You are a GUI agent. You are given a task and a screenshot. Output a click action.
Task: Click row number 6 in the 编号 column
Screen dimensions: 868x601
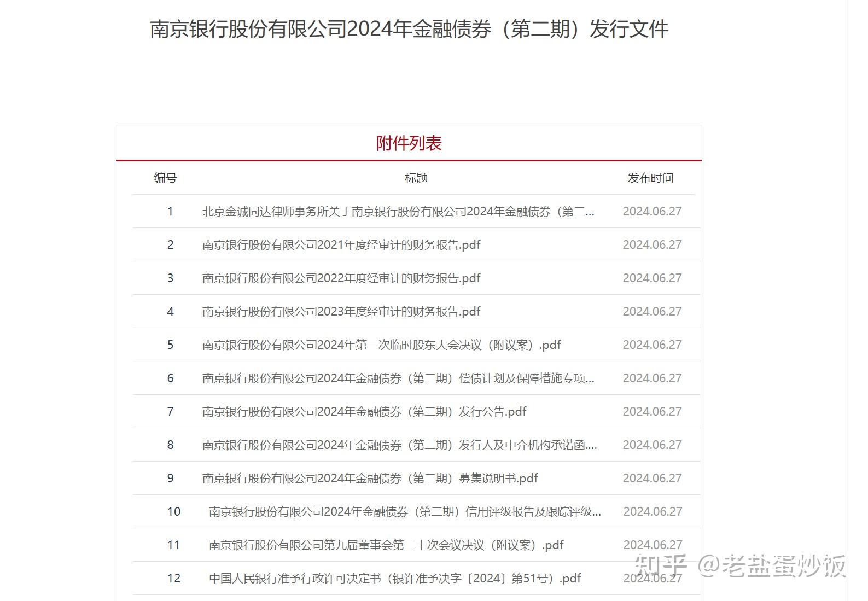point(170,378)
